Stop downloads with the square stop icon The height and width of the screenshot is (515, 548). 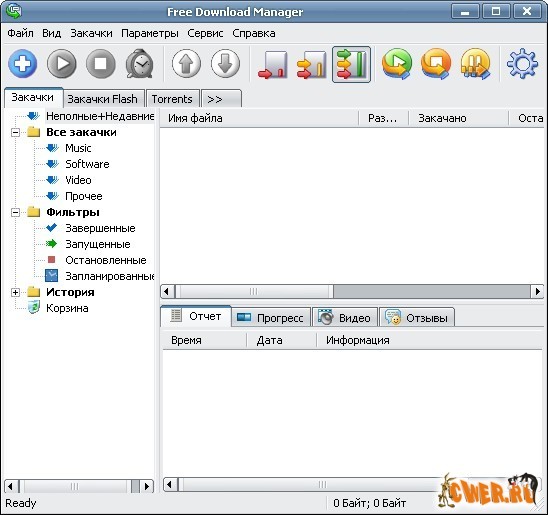pyautogui.click(x=101, y=64)
